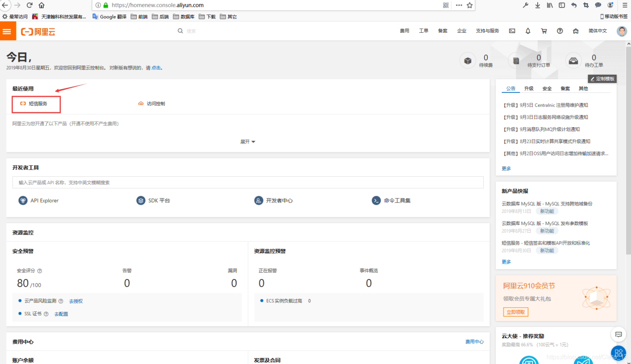Click the pending tickets inbox icon
The width and height of the screenshot is (631, 364).
(x=573, y=61)
